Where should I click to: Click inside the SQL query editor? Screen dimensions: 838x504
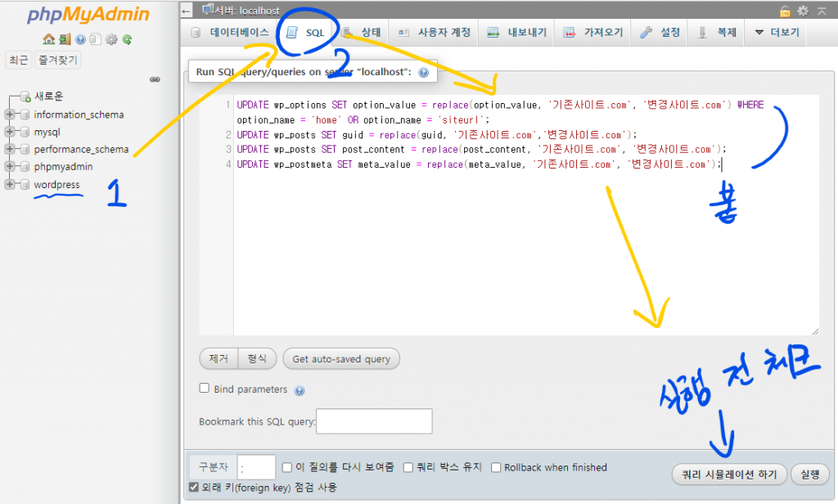526,215
